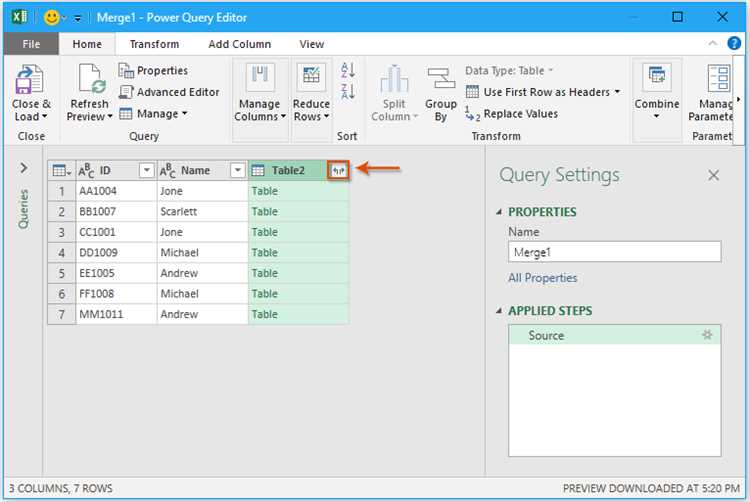
Task: Click the smiley feedback icon
Action: pos(51,18)
